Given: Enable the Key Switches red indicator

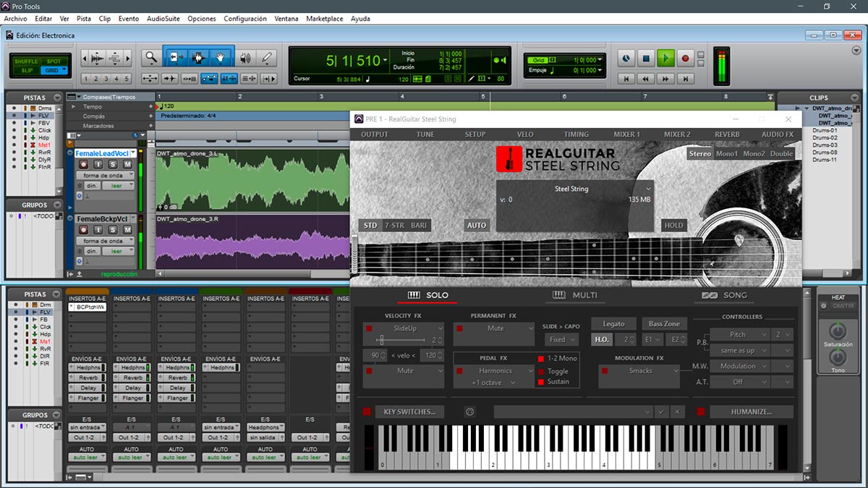Looking at the screenshot, I should [367, 412].
